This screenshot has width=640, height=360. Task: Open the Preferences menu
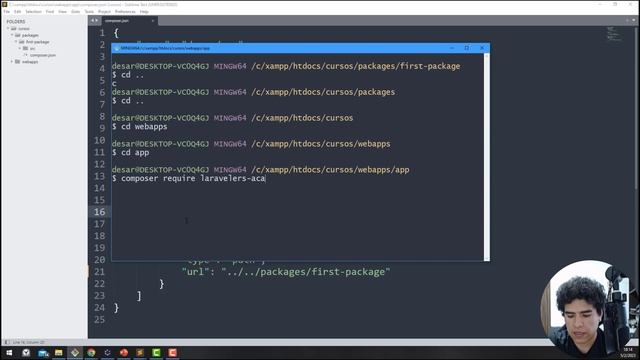[x=125, y=12]
